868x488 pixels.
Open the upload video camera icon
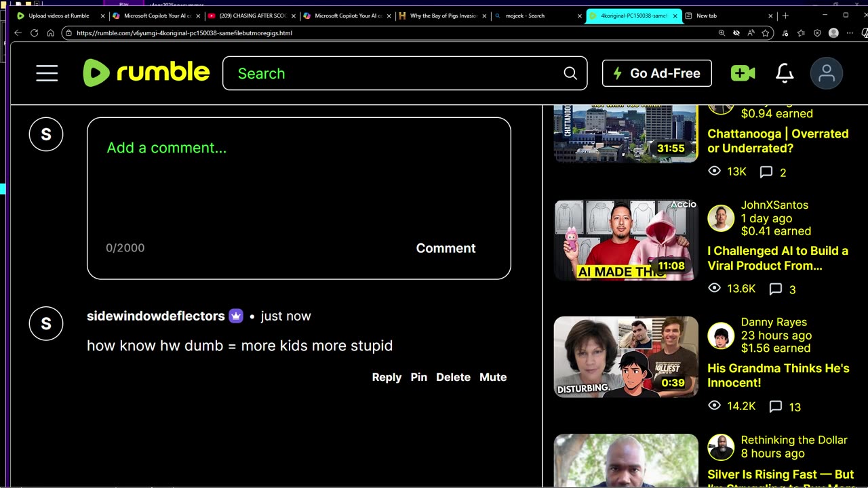pyautogui.click(x=743, y=73)
